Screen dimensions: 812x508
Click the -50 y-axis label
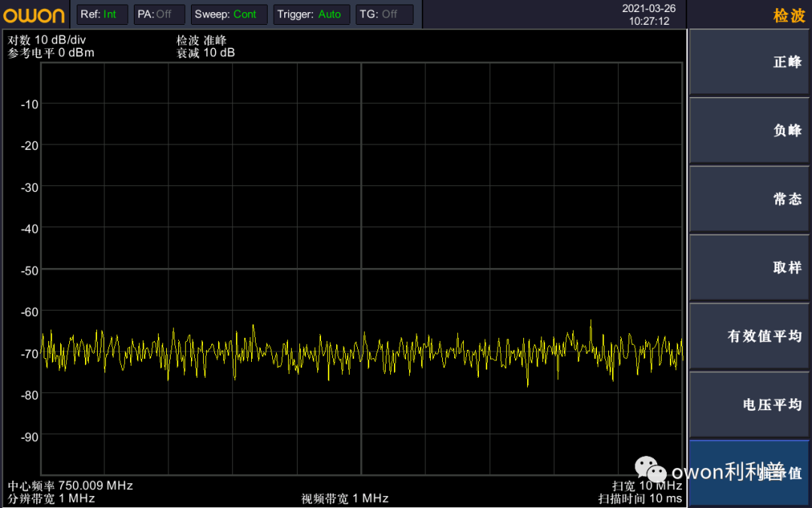pyautogui.click(x=29, y=271)
